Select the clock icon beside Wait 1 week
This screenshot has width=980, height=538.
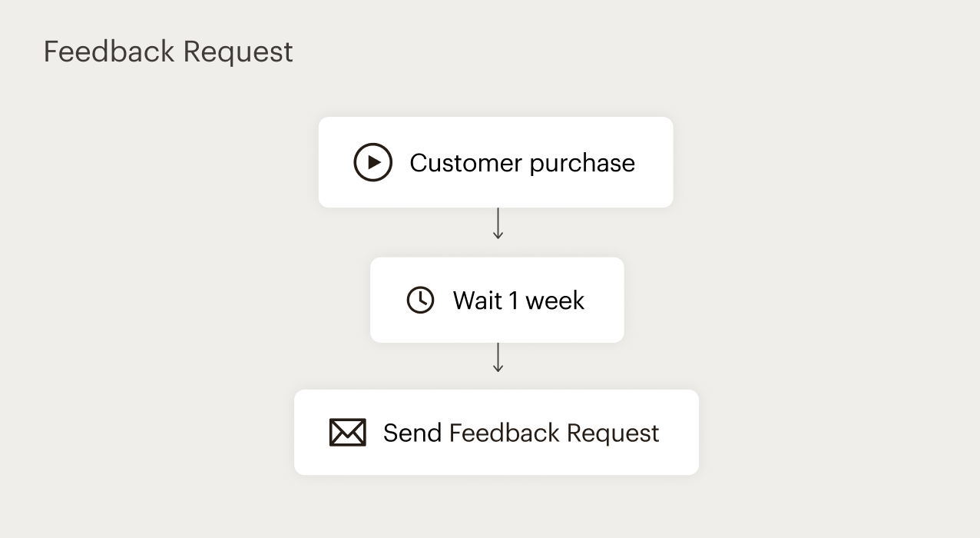[420, 300]
